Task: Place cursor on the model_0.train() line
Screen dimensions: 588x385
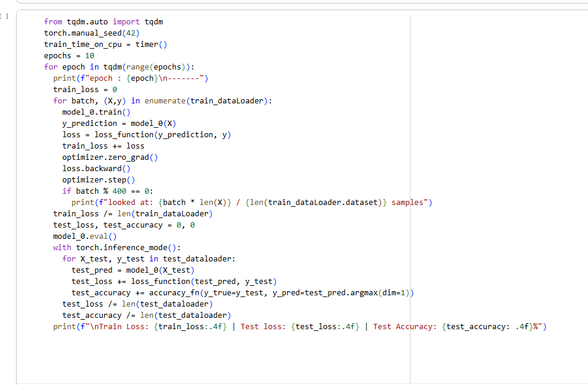Action: (x=96, y=112)
